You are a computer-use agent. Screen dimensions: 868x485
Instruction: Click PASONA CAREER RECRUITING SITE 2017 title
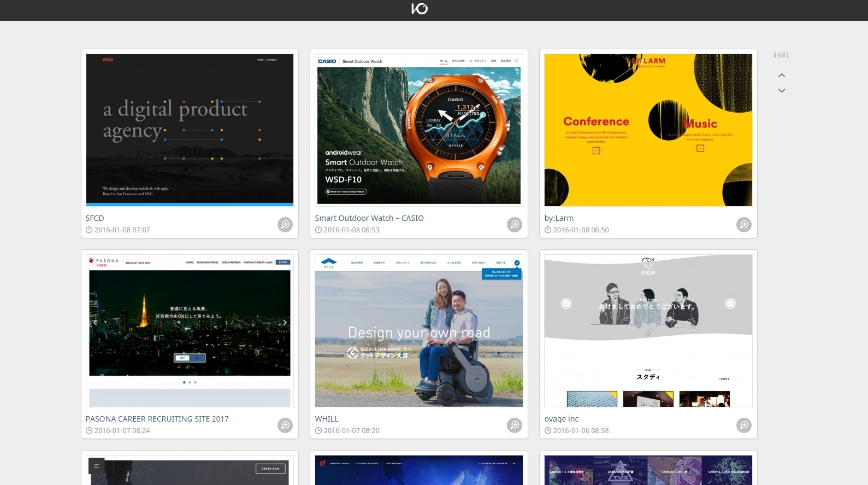pyautogui.click(x=157, y=419)
